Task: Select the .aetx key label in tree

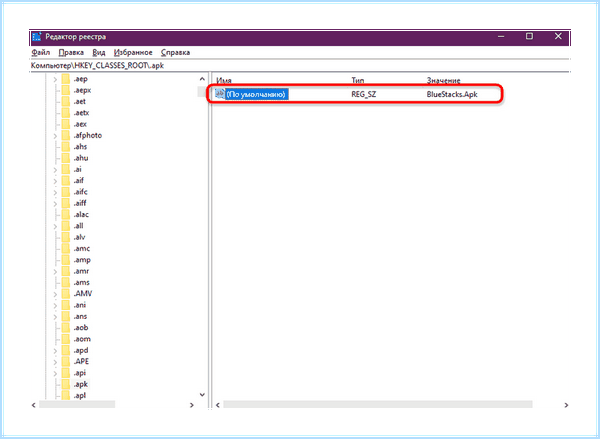Action: pyautogui.click(x=81, y=113)
